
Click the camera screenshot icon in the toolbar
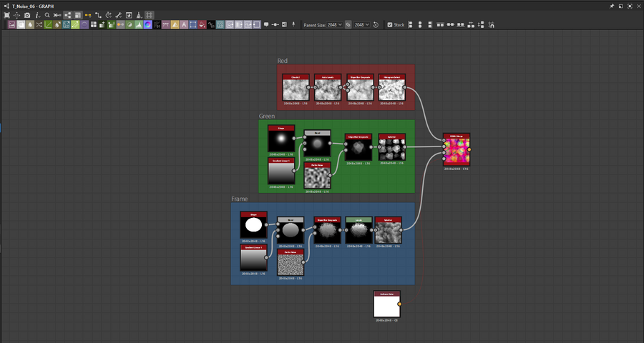click(27, 15)
